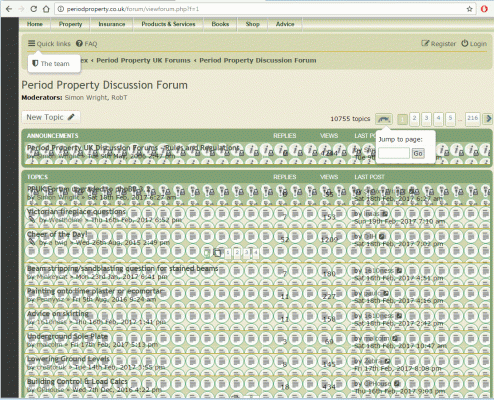View latest post icon in Building Control row

pos(397,384)
